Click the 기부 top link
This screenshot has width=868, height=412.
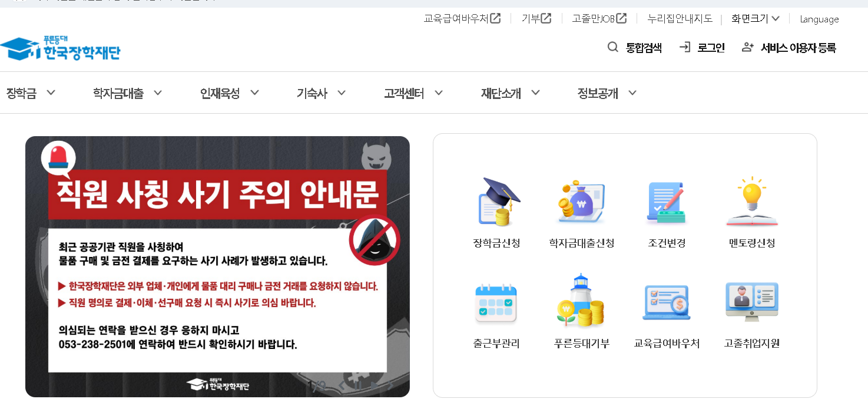[531, 19]
